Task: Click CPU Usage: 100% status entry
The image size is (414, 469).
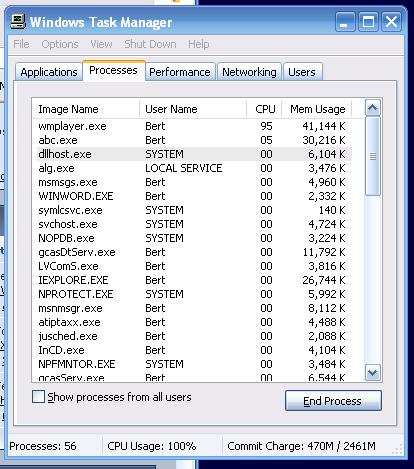Action: coord(152,446)
